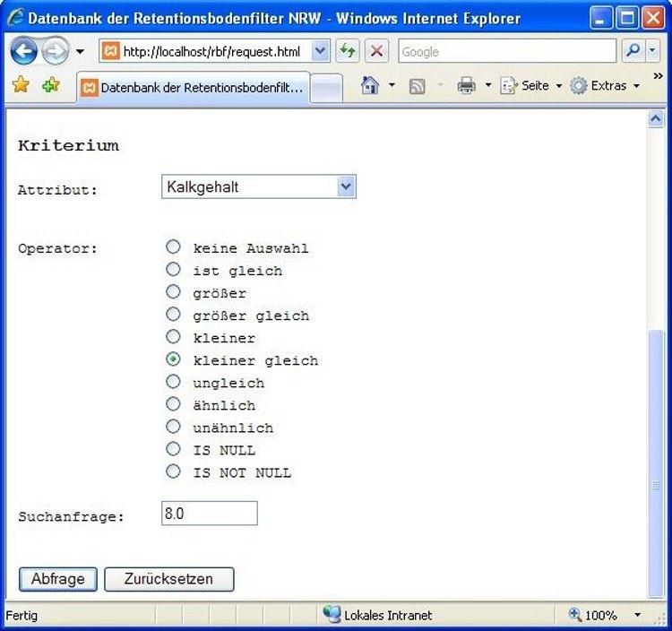Select the 'ist gleich' operator

[174, 270]
